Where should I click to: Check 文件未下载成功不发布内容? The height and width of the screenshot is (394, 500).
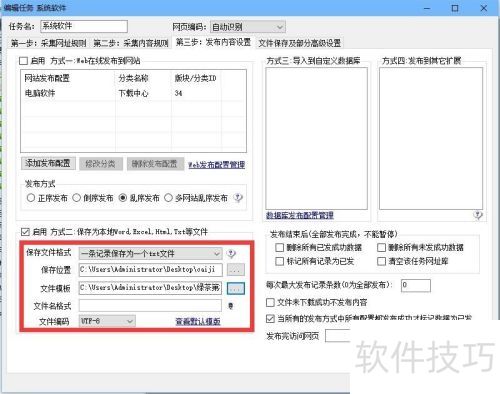(x=270, y=302)
